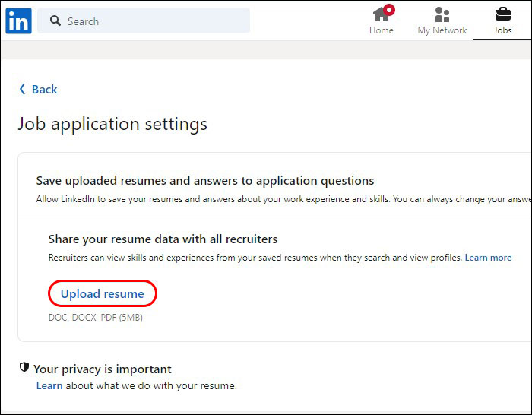
Task: Switch to the Home tab label
Action: click(381, 30)
